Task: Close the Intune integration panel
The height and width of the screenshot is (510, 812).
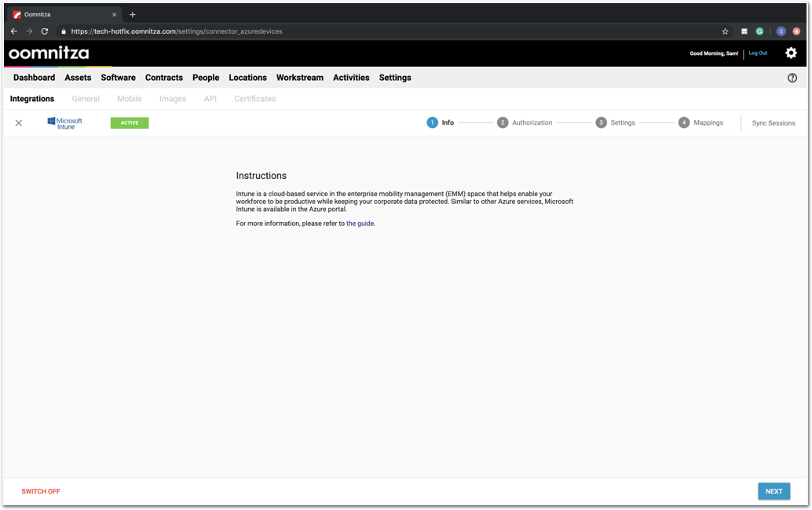Action: point(19,123)
